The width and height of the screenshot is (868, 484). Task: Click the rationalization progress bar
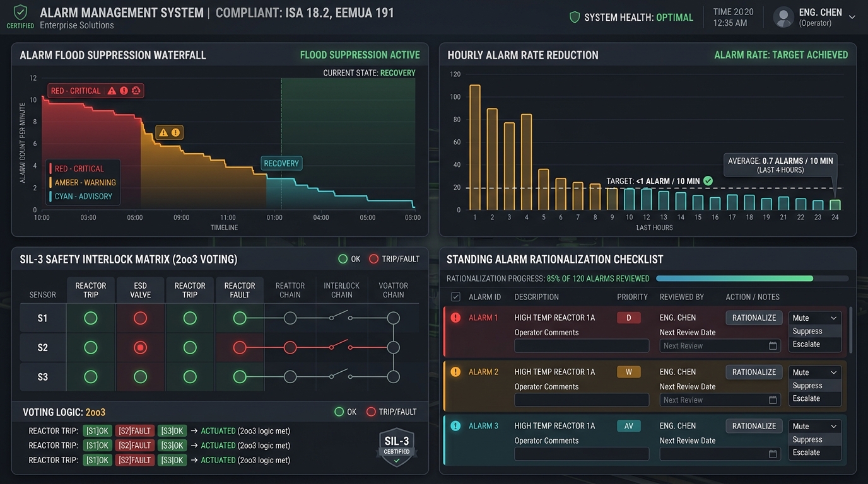pyautogui.click(x=753, y=279)
